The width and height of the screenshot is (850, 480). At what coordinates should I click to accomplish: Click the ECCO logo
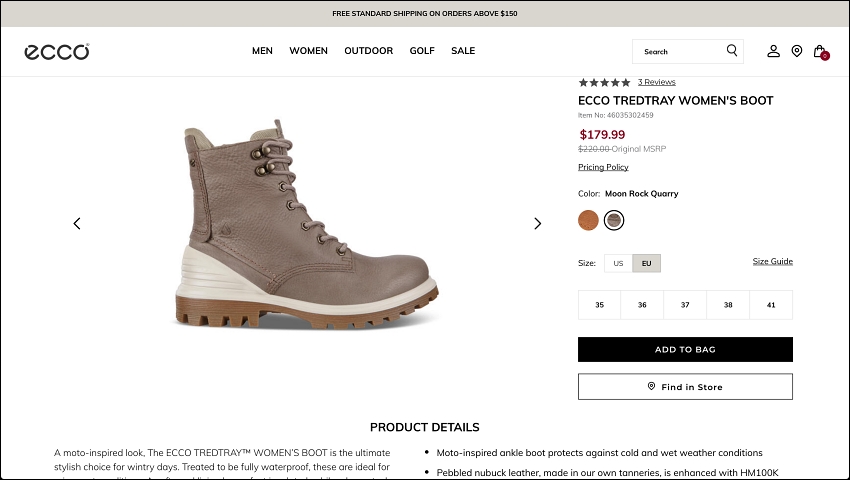57,51
